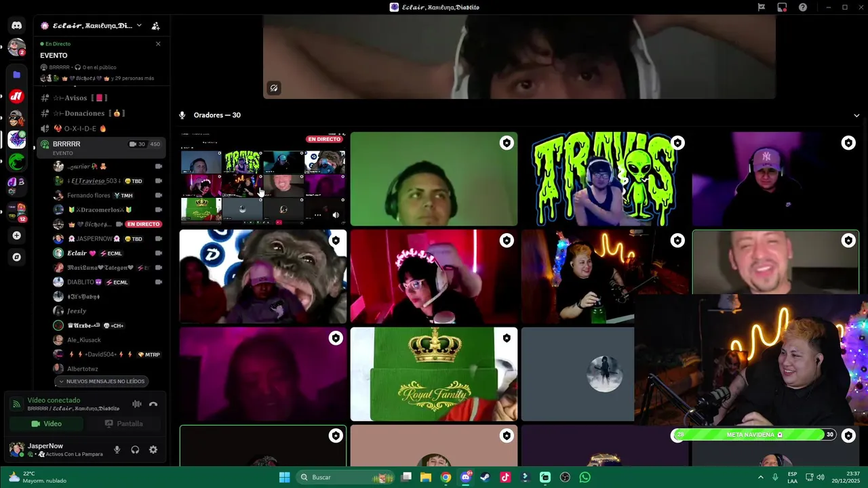Open the Avisos channel
Image resolution: width=868 pixels, height=488 pixels.
coord(102,98)
